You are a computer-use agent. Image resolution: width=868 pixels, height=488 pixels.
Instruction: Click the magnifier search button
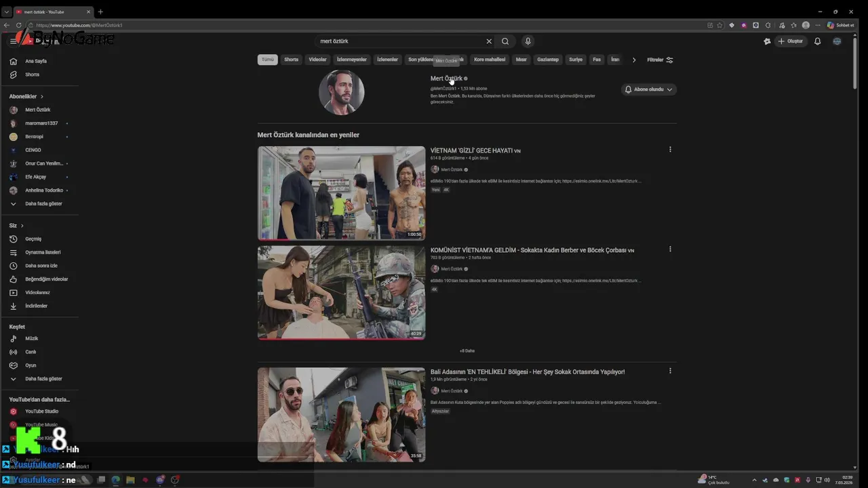(x=505, y=41)
